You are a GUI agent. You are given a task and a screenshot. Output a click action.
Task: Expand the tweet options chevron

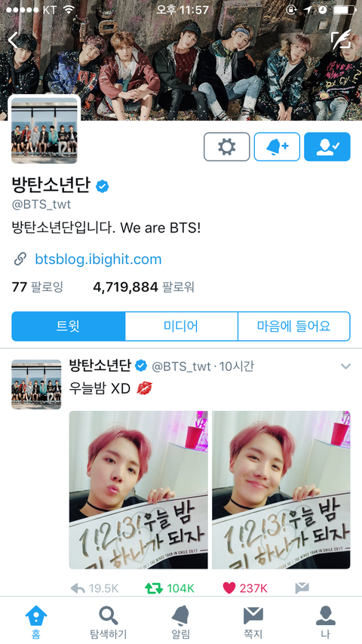click(x=345, y=366)
